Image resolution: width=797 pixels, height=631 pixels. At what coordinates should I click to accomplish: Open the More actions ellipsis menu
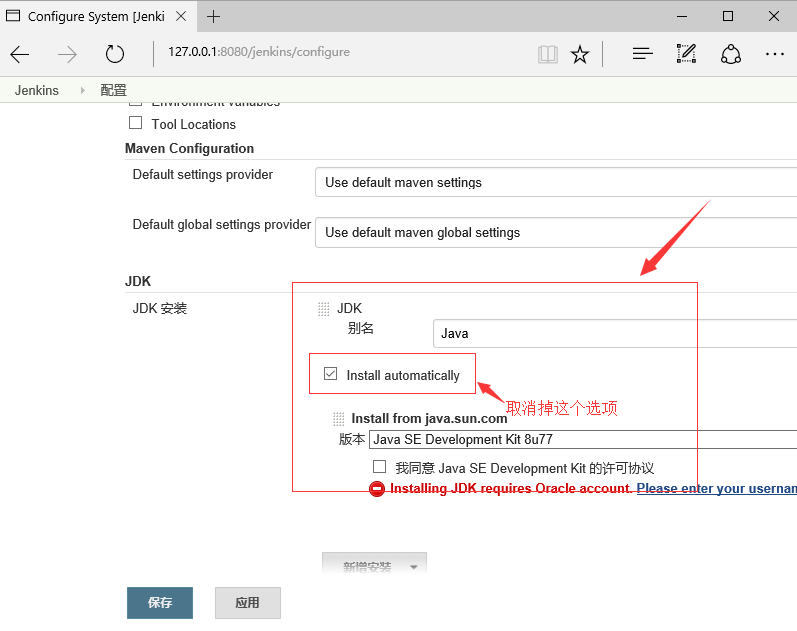(x=775, y=54)
